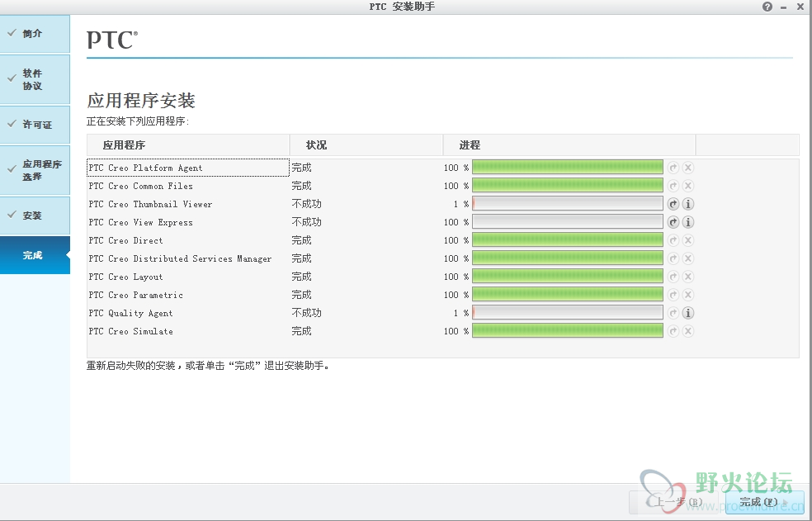Click PTC Creo Thumbnail Viewer progress bar
Viewport: 812px width, 521px height.
tap(568, 204)
